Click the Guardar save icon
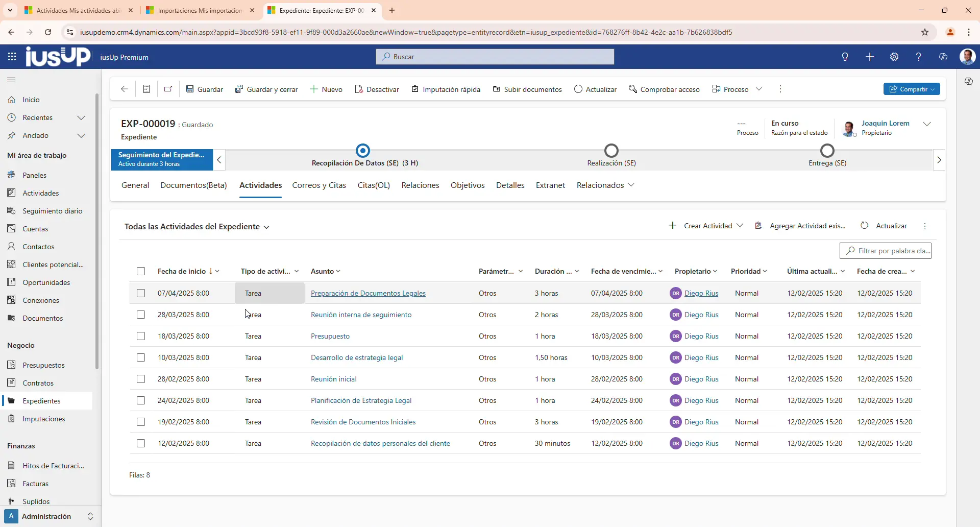This screenshot has height=527, width=980. (x=190, y=89)
